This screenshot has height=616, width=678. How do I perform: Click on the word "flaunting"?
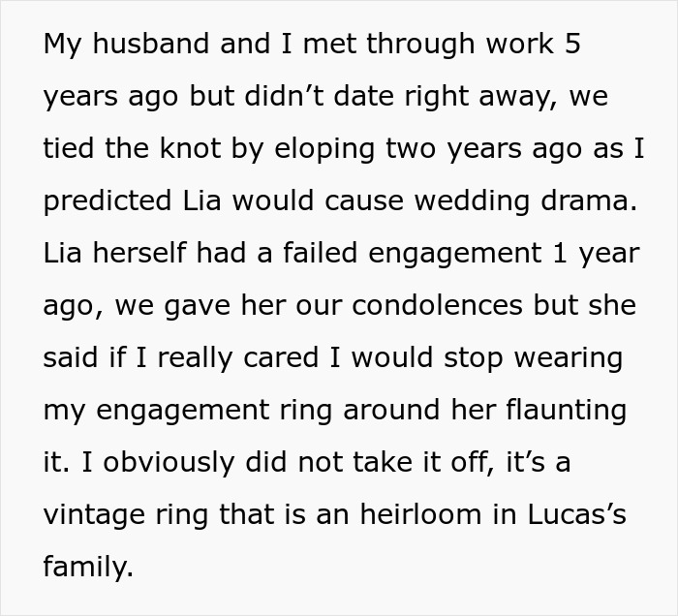pos(566,412)
